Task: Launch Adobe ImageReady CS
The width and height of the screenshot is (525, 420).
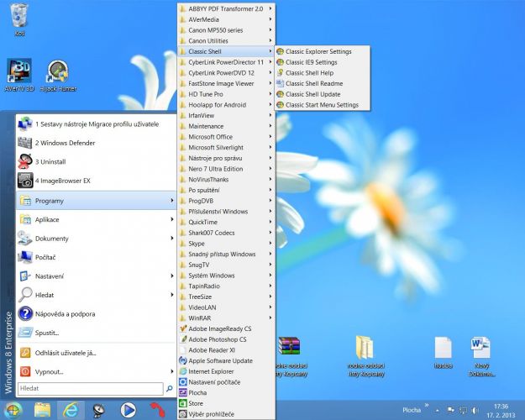Action: click(x=226, y=329)
